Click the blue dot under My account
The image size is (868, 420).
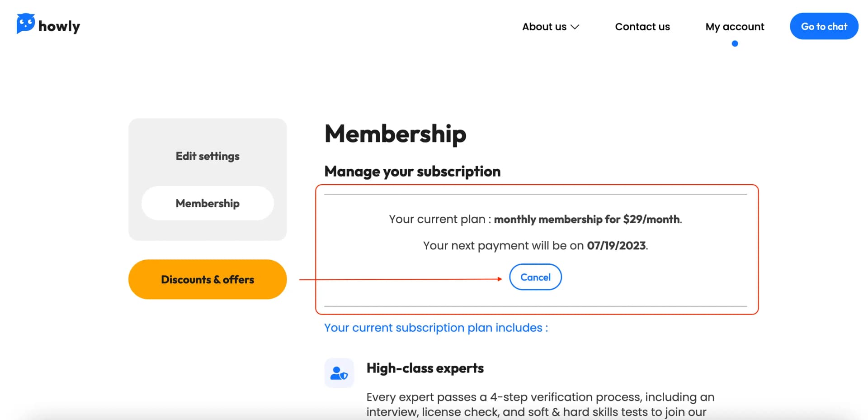[x=735, y=44]
